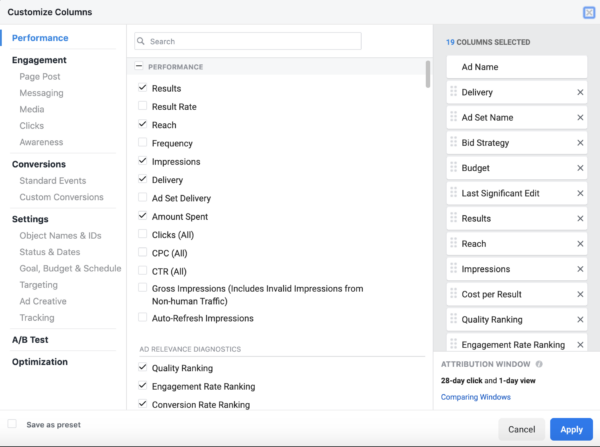600x447 pixels.
Task: Click the metrics list vertical scrollbar
Action: pyautogui.click(x=428, y=74)
